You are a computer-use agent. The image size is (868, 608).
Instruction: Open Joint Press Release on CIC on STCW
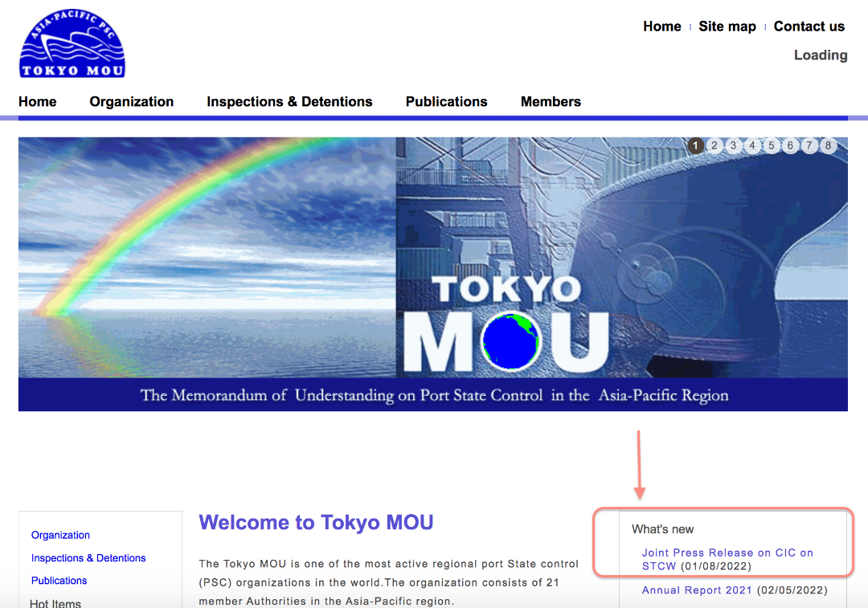coord(727,559)
